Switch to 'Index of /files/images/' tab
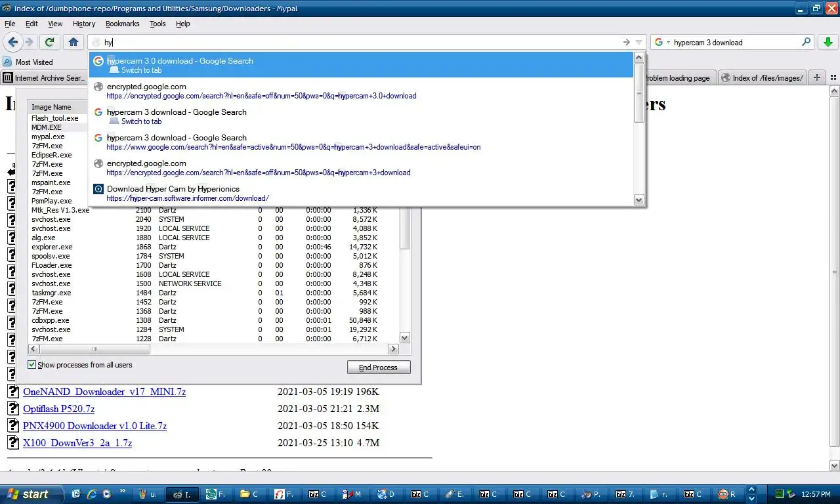This screenshot has height=504, width=840. pos(763,77)
